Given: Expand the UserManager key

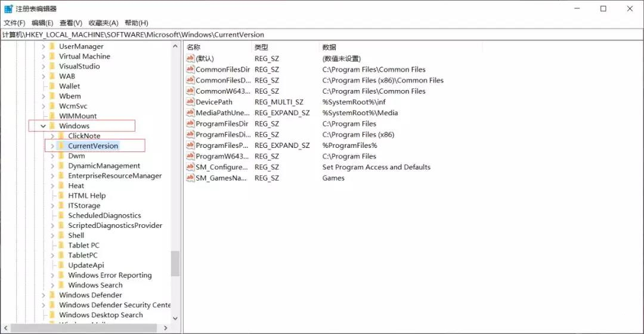Looking at the screenshot, I should [x=43, y=47].
